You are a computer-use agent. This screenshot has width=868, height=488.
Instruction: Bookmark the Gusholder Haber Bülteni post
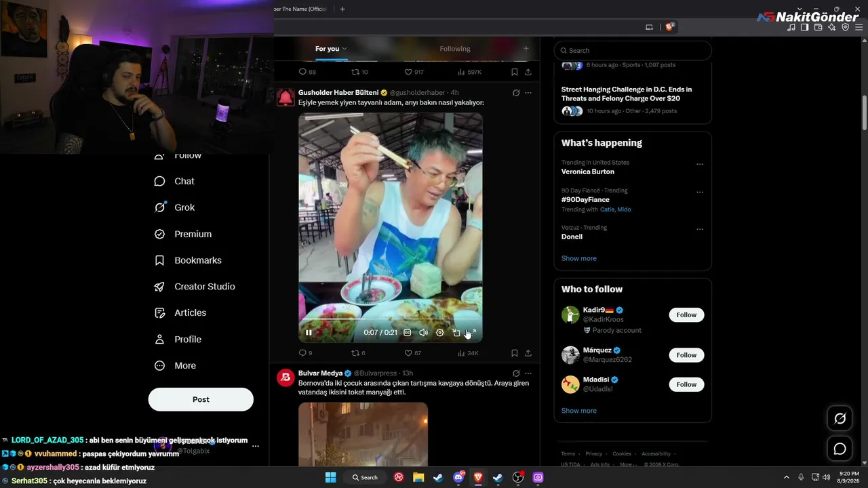click(x=515, y=353)
